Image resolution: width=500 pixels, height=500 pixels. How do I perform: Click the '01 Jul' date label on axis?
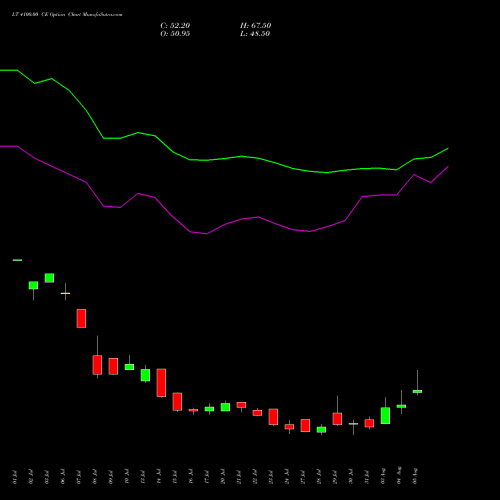[x=15, y=477]
